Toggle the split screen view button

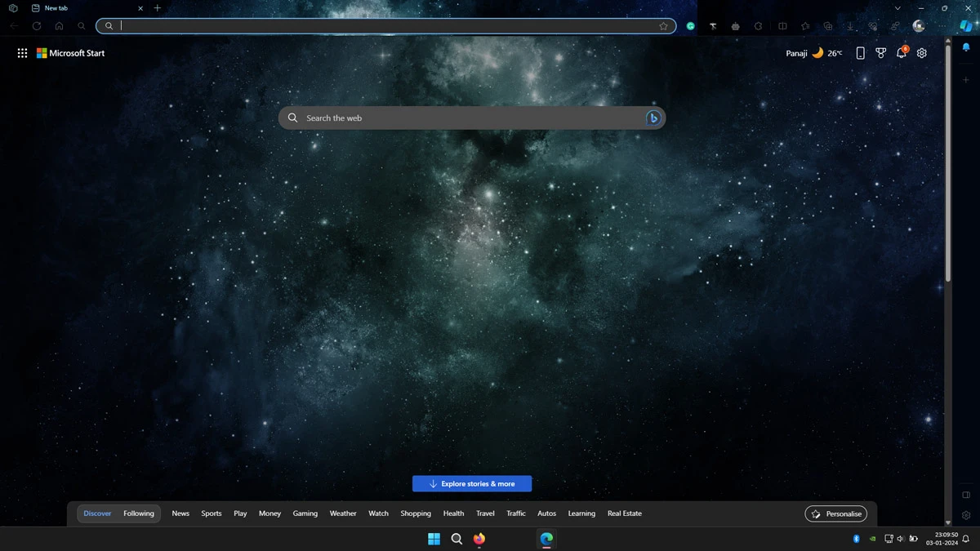click(x=782, y=26)
